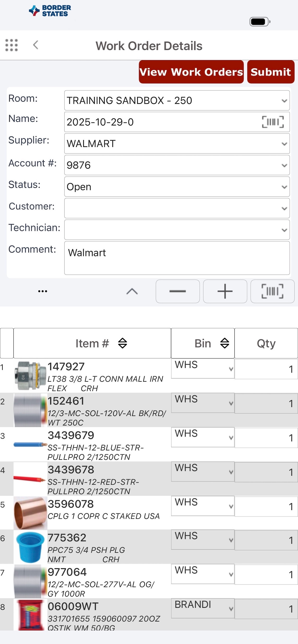Tap the Border States logo
This screenshot has height=644, width=298.
click(50, 11)
